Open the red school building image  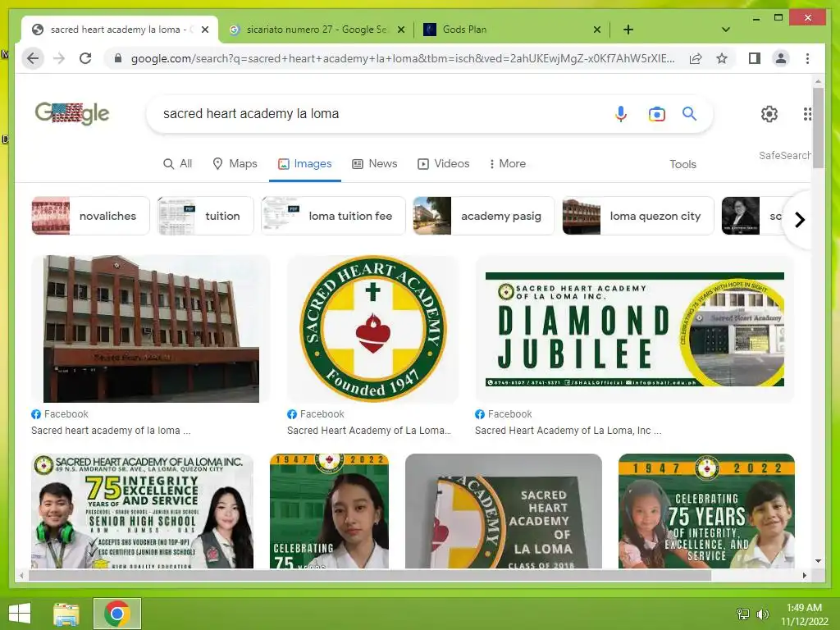(151, 328)
